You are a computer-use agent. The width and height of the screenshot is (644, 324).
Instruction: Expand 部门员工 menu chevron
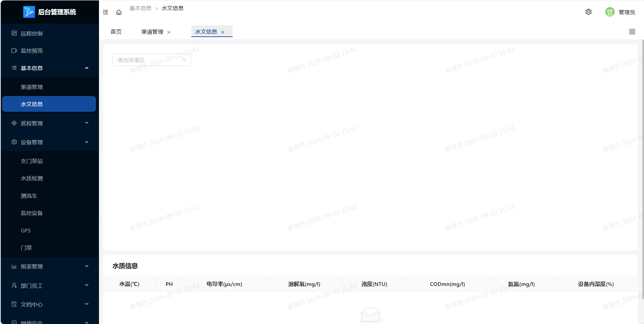87,285
